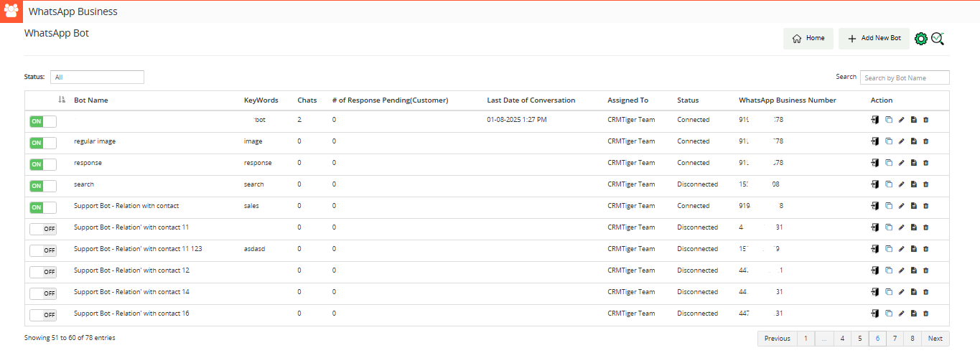Viewport: 980px width, 358px height.
Task: Click the sort icon beside Bot Name header
Action: pyautogui.click(x=62, y=100)
